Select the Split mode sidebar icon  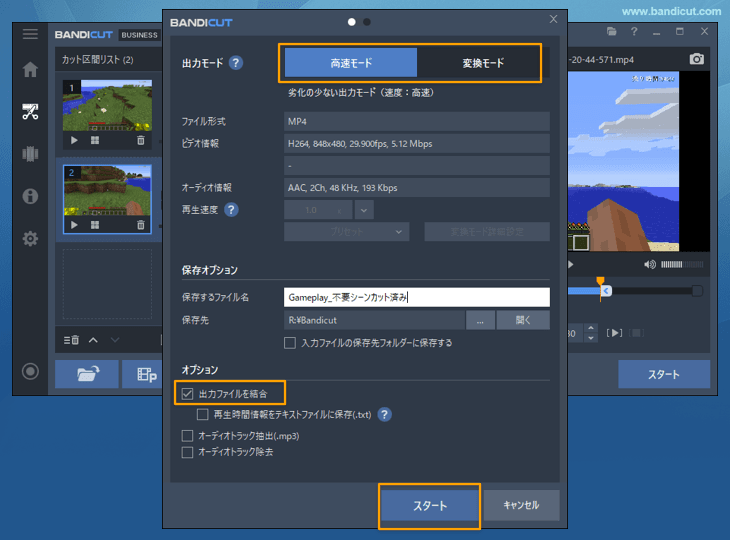(30, 154)
